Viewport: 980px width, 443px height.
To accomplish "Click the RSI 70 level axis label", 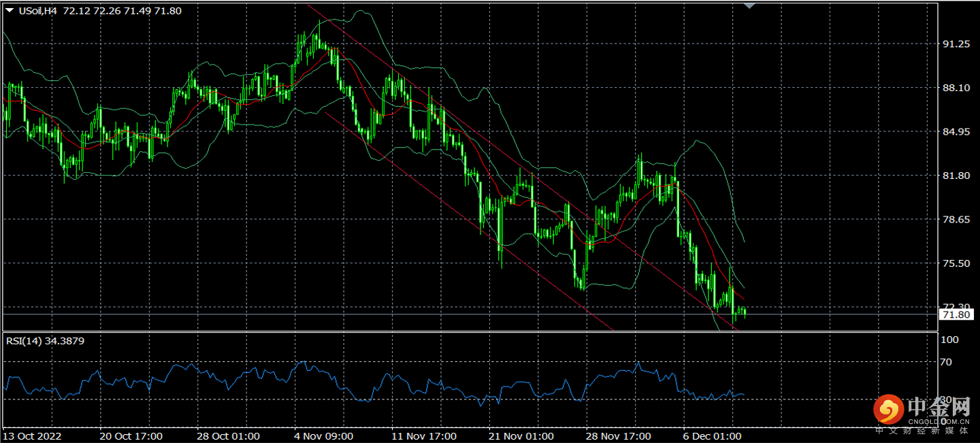I will coord(945,362).
